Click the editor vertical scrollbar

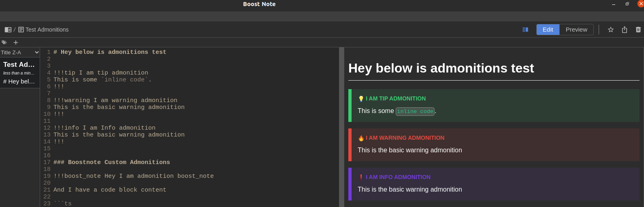click(341, 127)
